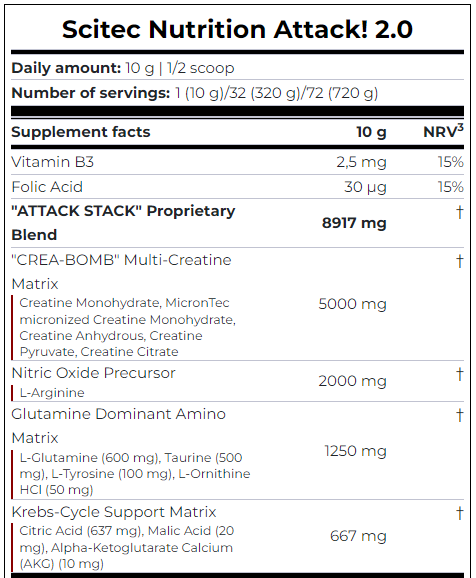Click the Nitric Oxide Precursor label
Viewport: 476px width, 578px height.
point(93,373)
